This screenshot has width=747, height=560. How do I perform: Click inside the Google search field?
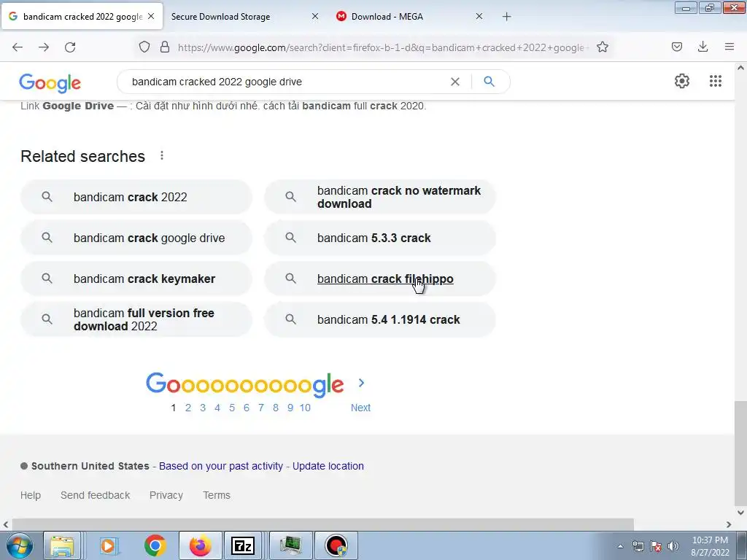click(x=286, y=82)
